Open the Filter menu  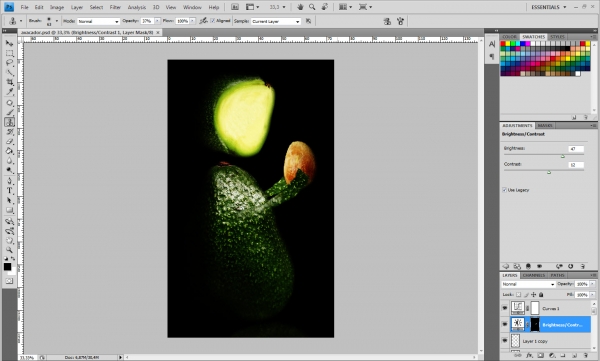click(x=115, y=7)
